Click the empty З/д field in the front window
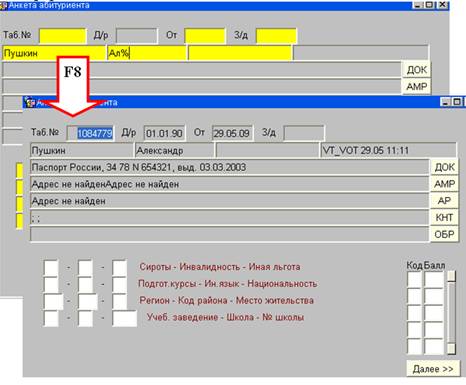466x385 pixels. tap(304, 133)
